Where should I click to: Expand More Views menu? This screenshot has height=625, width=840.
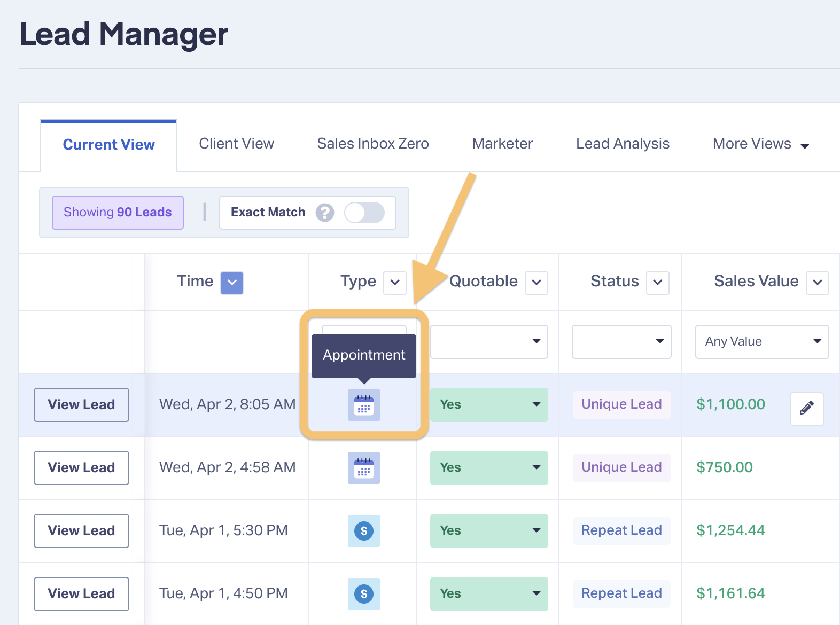pyautogui.click(x=761, y=144)
